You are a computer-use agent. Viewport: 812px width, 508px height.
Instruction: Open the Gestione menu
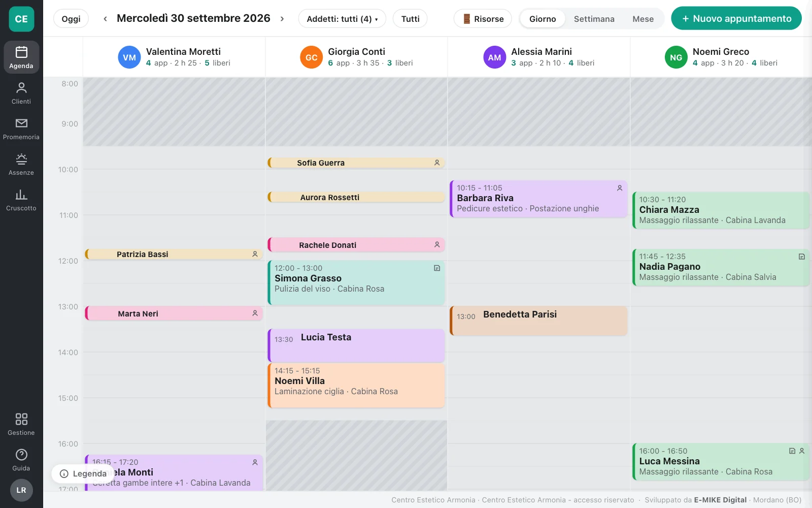[21, 424]
